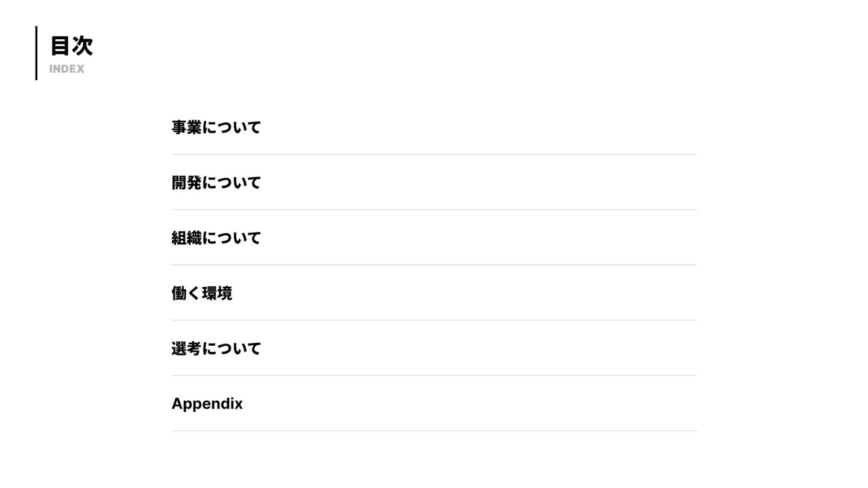This screenshot has width=868, height=488.
Task: Click the word 環境 in the fourth entry
Action: tap(217, 294)
